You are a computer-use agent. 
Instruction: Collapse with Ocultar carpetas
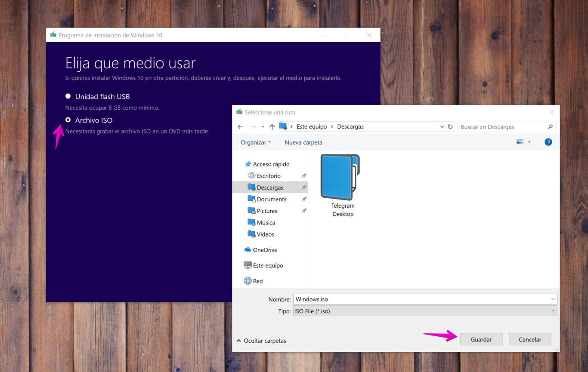tap(261, 341)
